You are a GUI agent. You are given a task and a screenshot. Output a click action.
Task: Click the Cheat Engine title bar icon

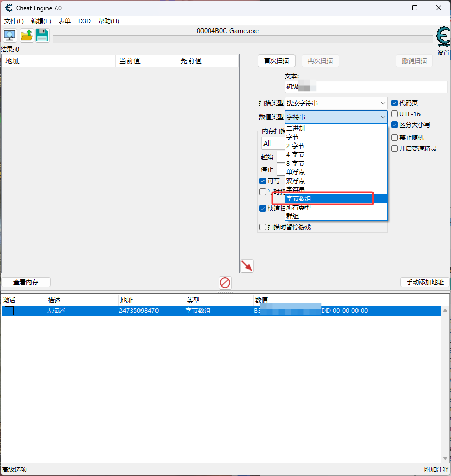coord(8,8)
